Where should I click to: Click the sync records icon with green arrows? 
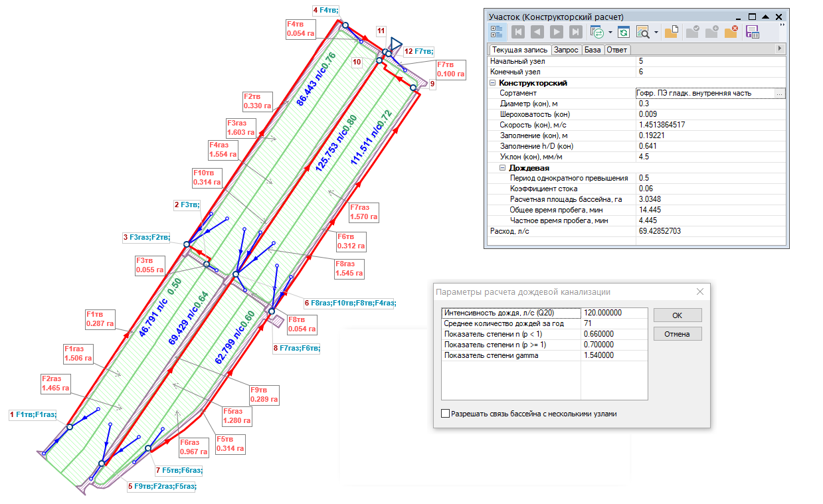[x=596, y=32]
